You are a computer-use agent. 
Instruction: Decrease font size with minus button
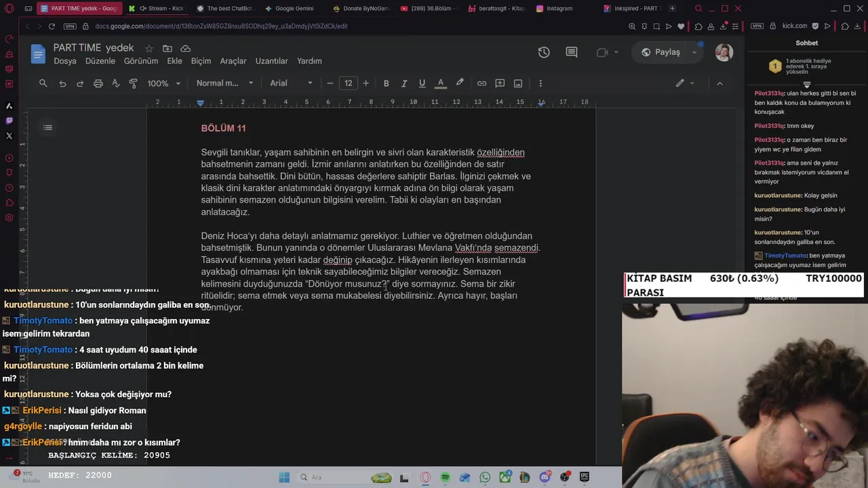pyautogui.click(x=330, y=83)
